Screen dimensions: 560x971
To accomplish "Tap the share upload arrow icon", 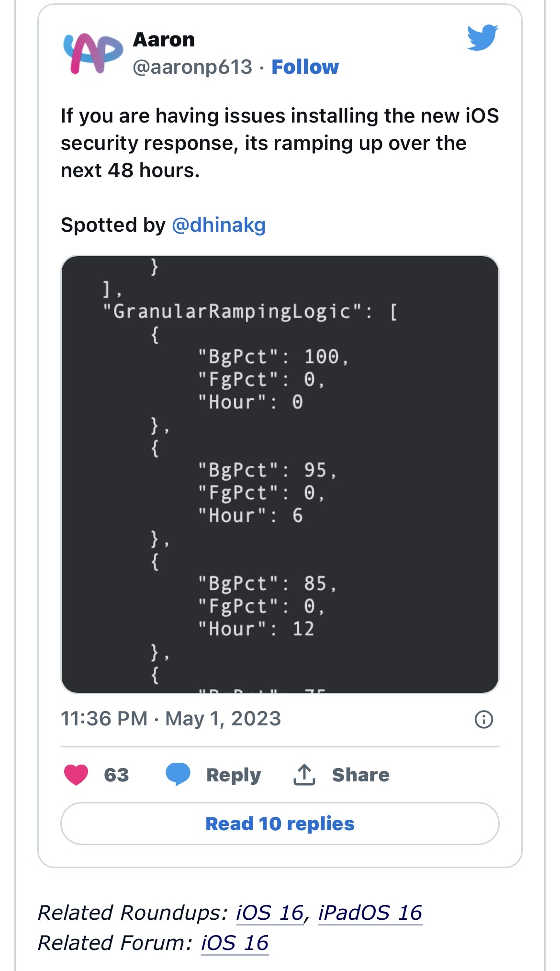I will (x=304, y=775).
